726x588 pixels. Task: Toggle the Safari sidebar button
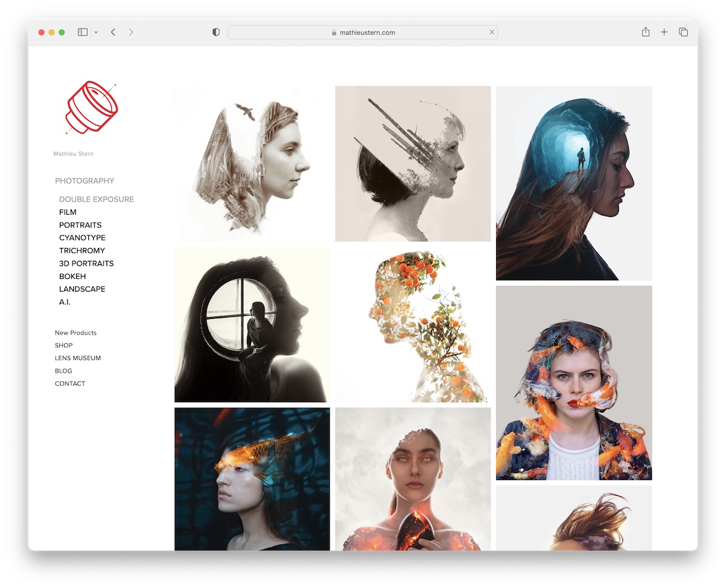point(83,32)
